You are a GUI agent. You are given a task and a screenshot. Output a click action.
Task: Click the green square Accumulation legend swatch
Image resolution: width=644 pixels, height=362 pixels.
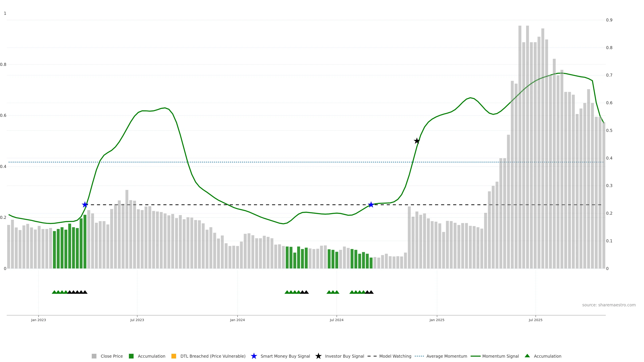(x=131, y=356)
